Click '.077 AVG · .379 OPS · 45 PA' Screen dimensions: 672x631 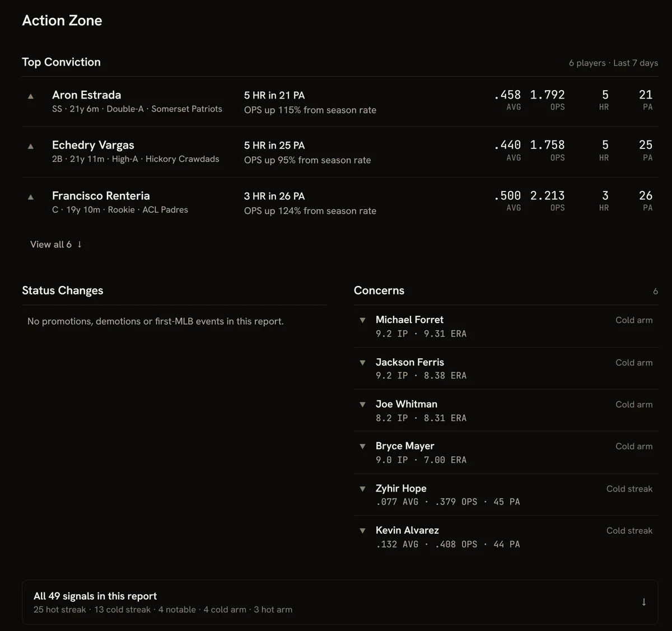[448, 502]
